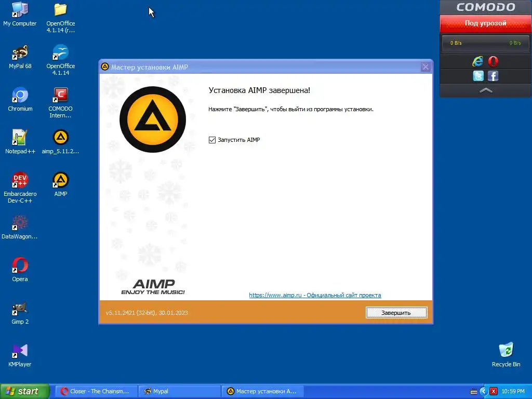Open the Gimp 2 desktop shortcut
The width and height of the screenshot is (532, 399).
pos(20,313)
